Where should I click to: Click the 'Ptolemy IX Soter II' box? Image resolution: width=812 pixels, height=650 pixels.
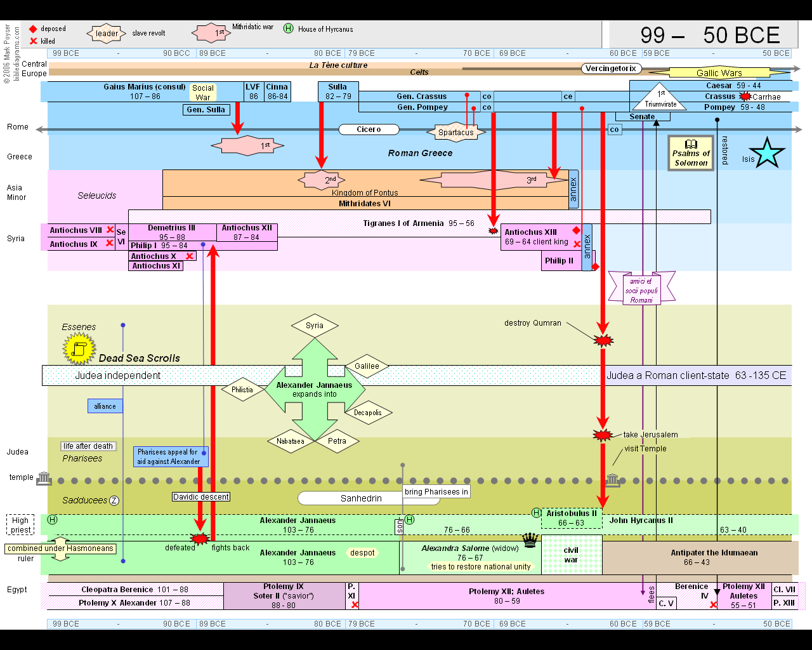point(284,596)
